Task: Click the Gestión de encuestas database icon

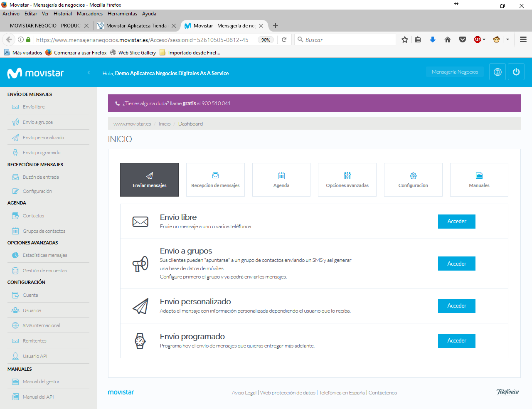Action: (15, 271)
